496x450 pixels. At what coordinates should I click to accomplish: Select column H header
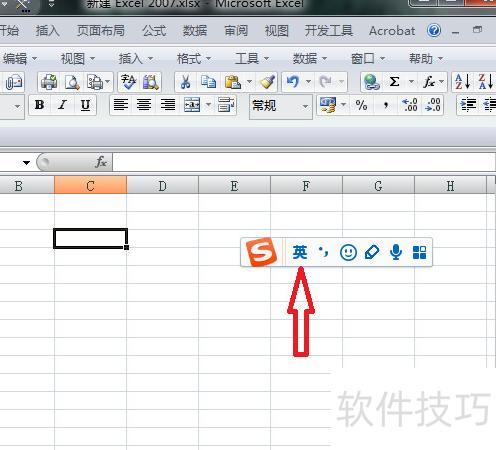pyautogui.click(x=450, y=185)
